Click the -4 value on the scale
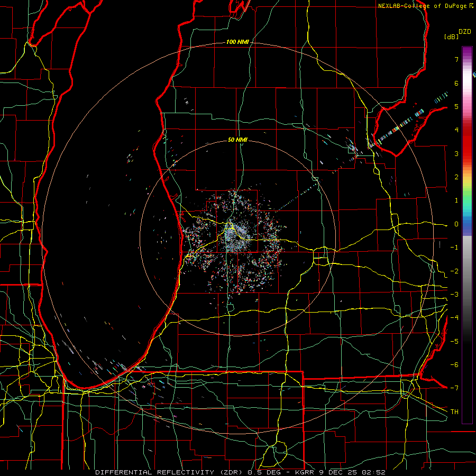The image size is (476, 476). [454, 318]
